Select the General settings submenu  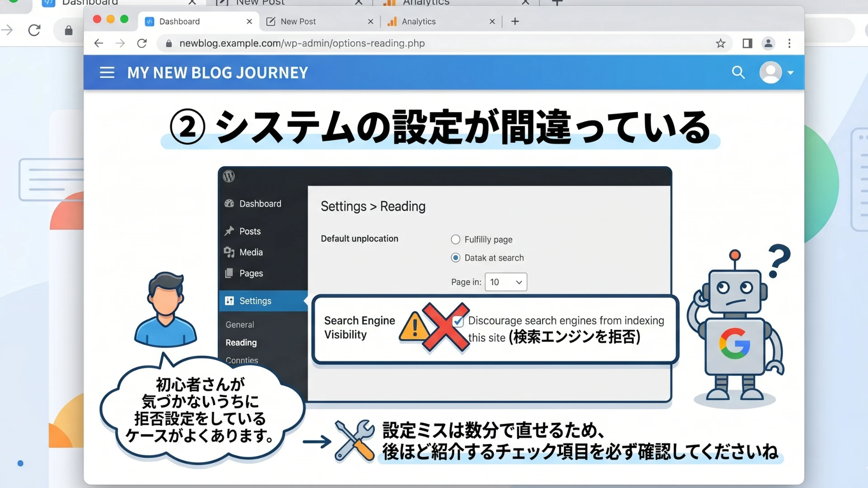pos(240,324)
